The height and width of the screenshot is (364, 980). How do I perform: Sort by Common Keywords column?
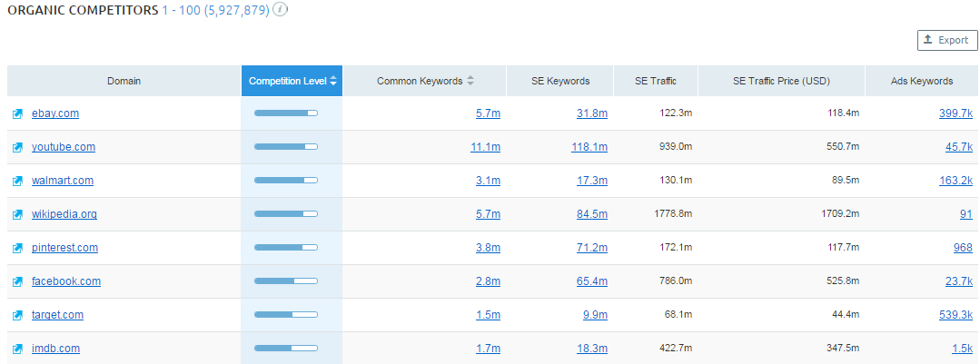pos(425,81)
